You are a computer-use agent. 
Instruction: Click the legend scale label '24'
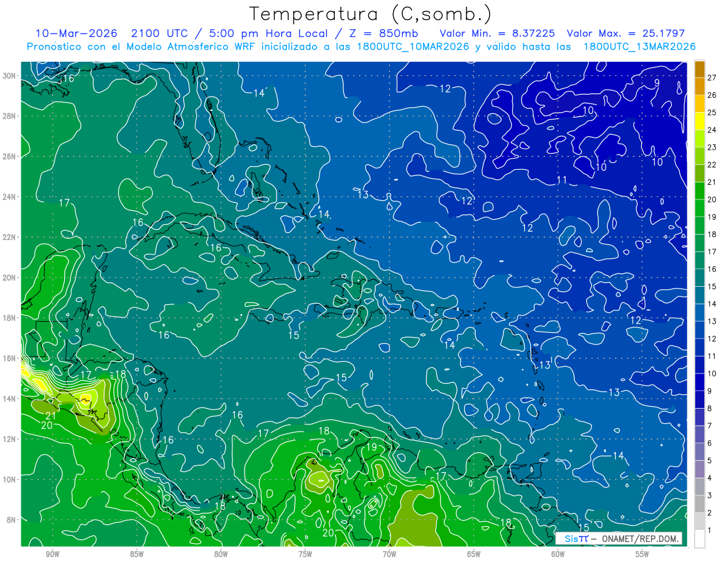pyautogui.click(x=712, y=129)
